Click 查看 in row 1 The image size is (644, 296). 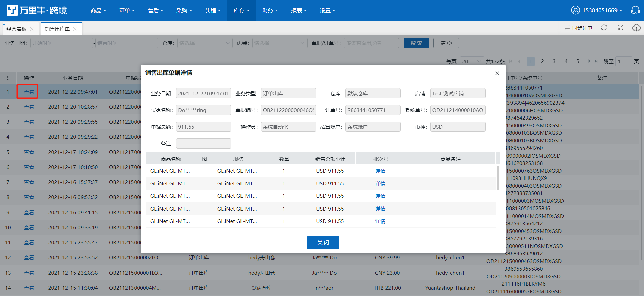pos(29,92)
